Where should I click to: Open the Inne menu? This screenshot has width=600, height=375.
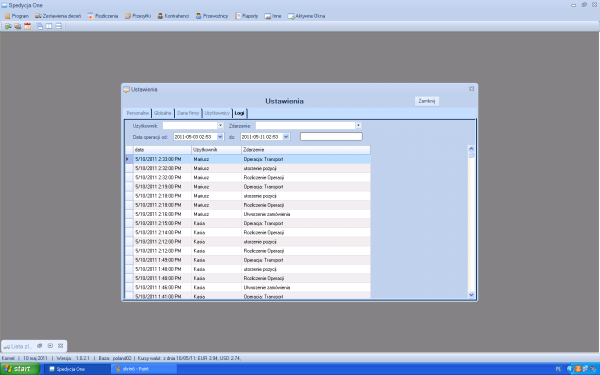click(273, 16)
